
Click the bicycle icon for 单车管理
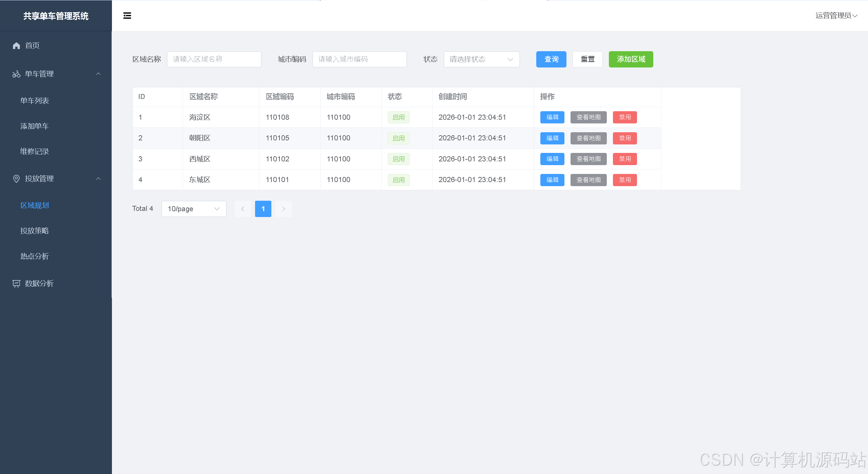coord(16,74)
